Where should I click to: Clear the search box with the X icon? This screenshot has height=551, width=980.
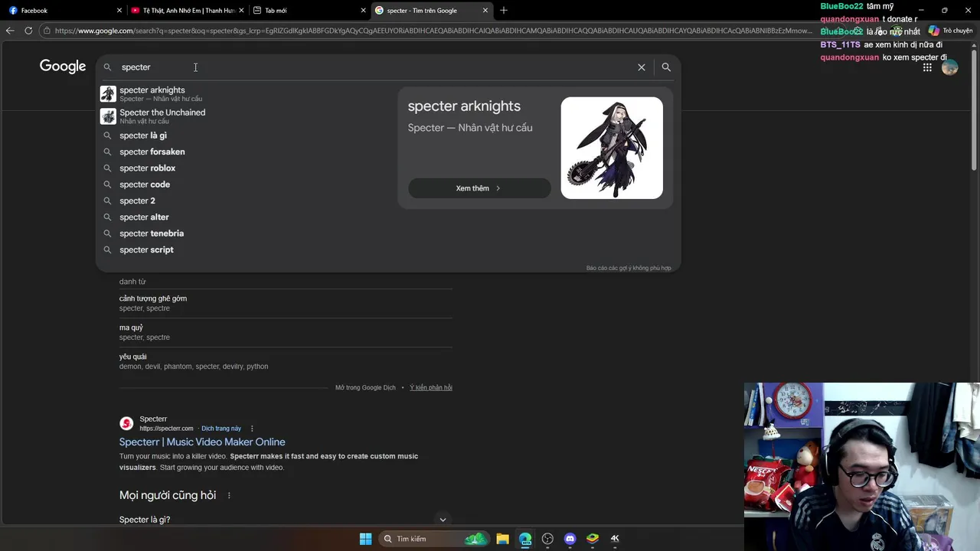tap(642, 67)
